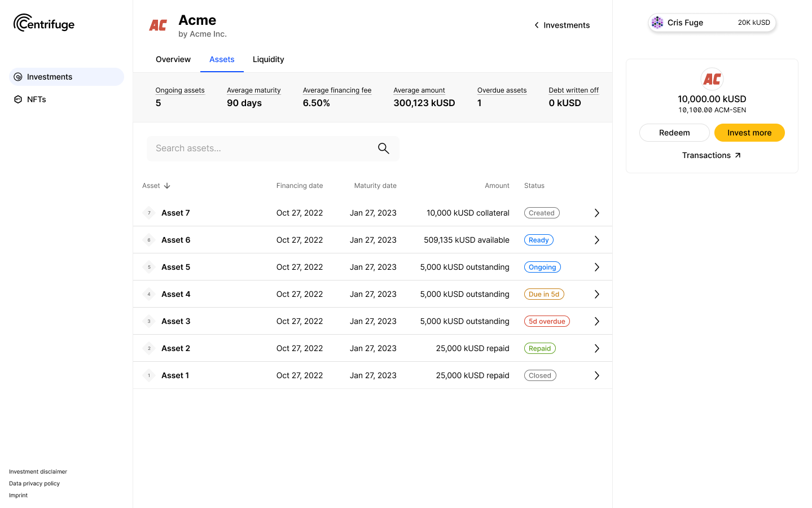Switch to the Liquidity tab
The width and height of the screenshot is (812, 508).
268,59
